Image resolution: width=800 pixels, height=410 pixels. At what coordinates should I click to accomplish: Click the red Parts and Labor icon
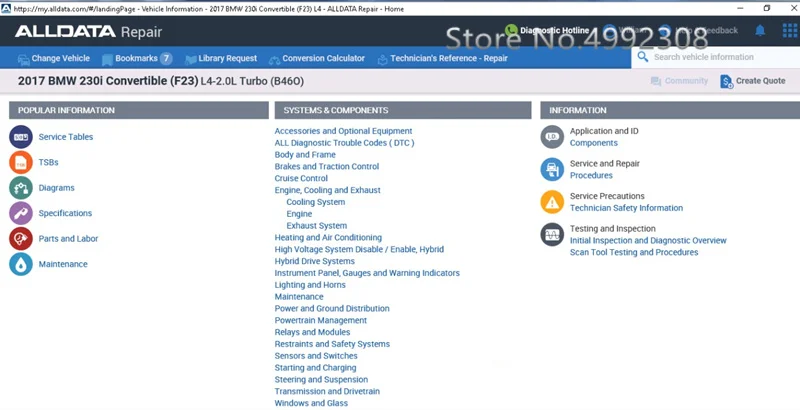[x=21, y=239]
